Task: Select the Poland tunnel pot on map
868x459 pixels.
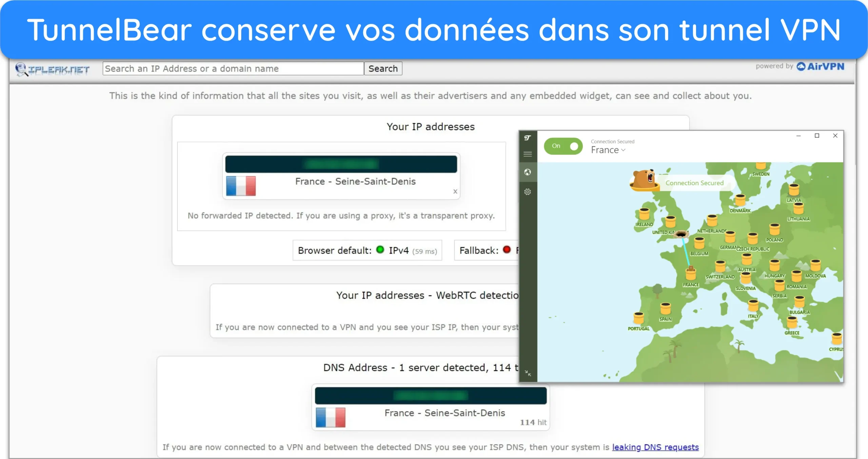Action: tap(774, 230)
